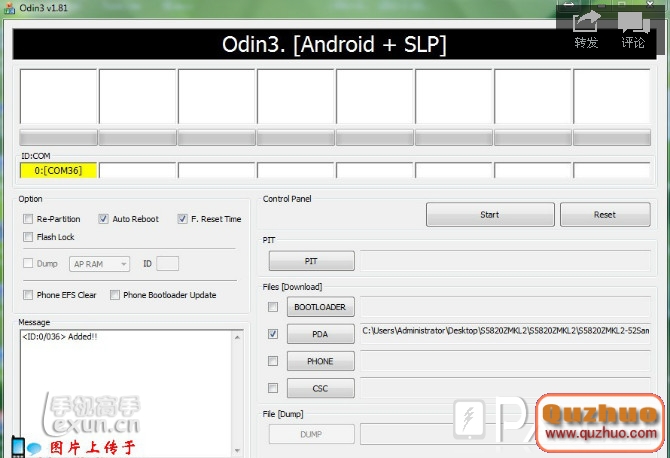
Task: Click the BOOTLOADER browse button
Action: click(x=320, y=307)
